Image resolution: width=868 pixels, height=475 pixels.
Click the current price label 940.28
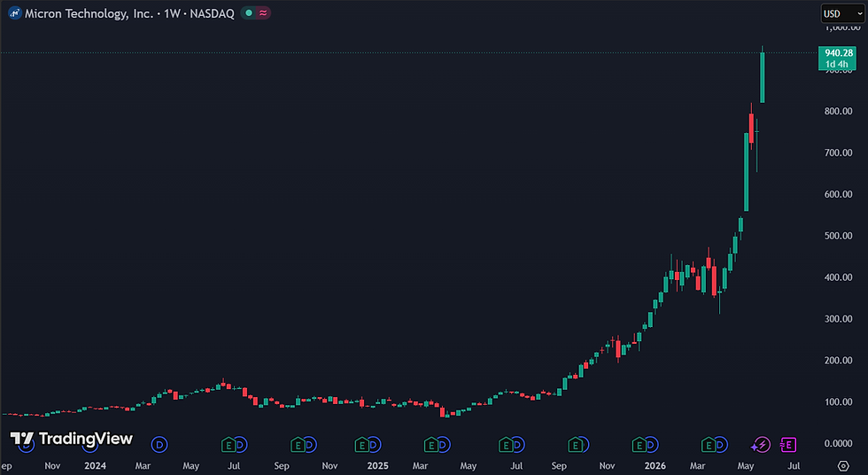point(839,52)
